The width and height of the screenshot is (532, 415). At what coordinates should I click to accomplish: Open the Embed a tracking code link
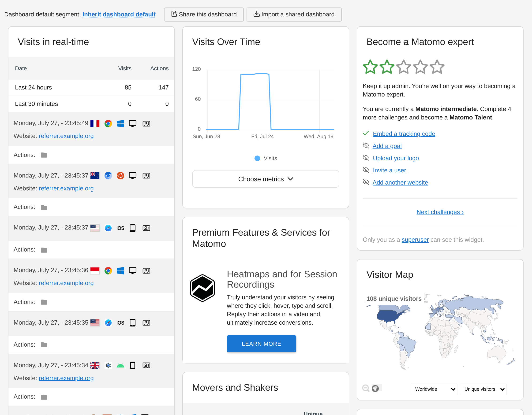[404, 134]
